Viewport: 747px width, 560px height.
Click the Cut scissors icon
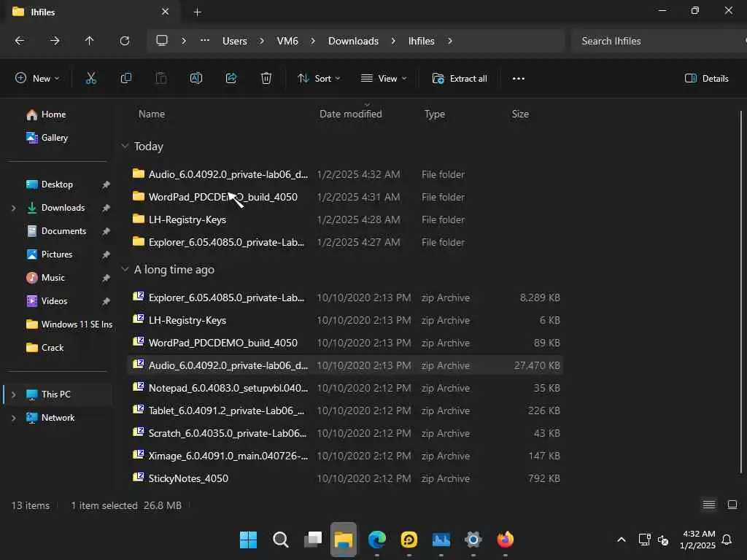coord(90,79)
